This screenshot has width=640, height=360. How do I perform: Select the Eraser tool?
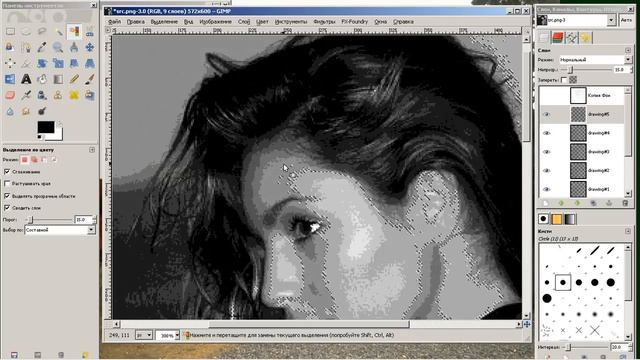point(10,95)
